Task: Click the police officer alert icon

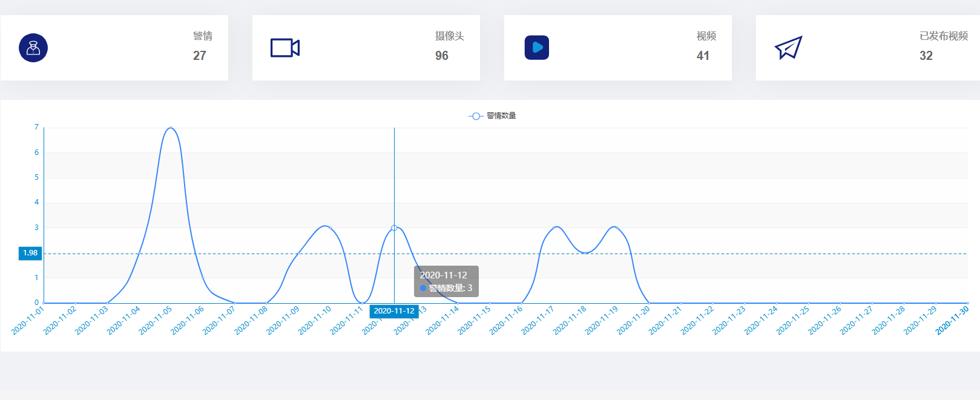Action: pos(33,48)
